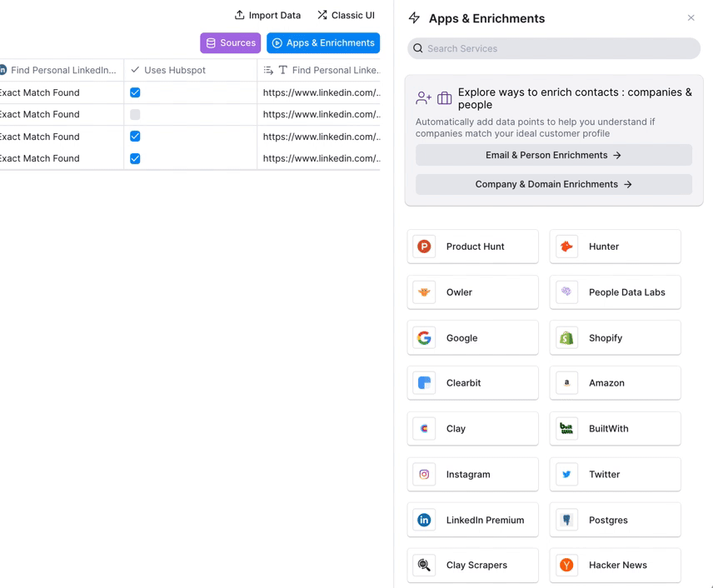Uncheck Uses Hubspot in the first row

click(x=135, y=92)
